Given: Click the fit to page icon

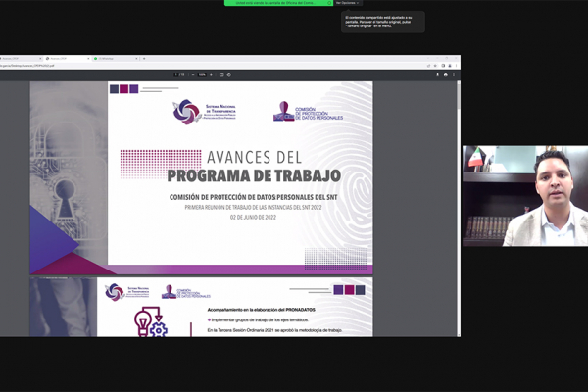Looking at the screenshot, I should (221, 75).
